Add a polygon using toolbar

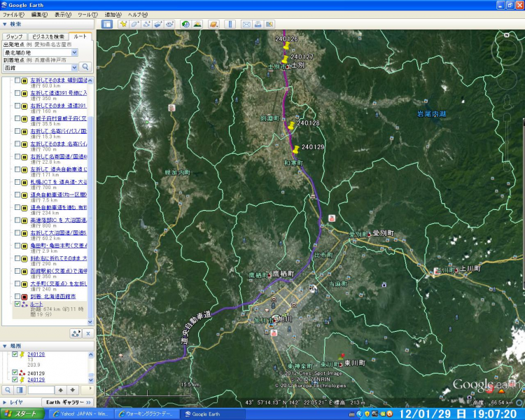pyautogui.click(x=135, y=24)
